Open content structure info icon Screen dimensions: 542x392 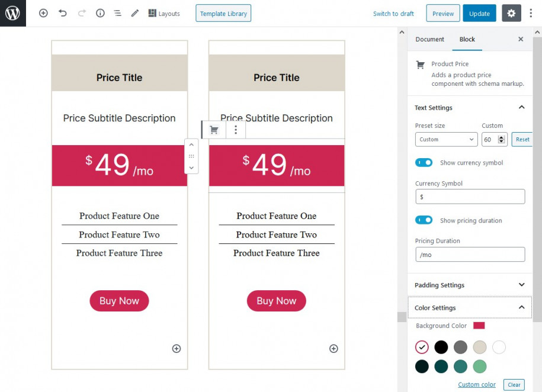pos(100,13)
